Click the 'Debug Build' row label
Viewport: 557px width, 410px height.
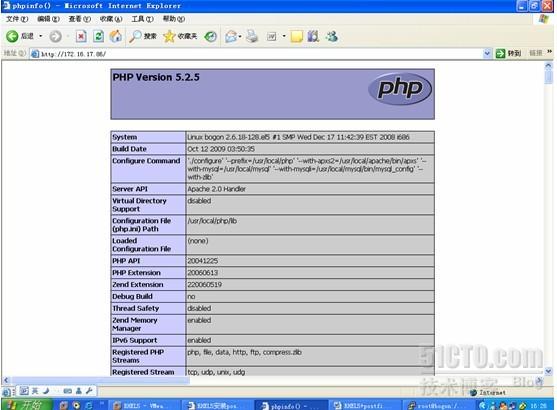(132, 297)
